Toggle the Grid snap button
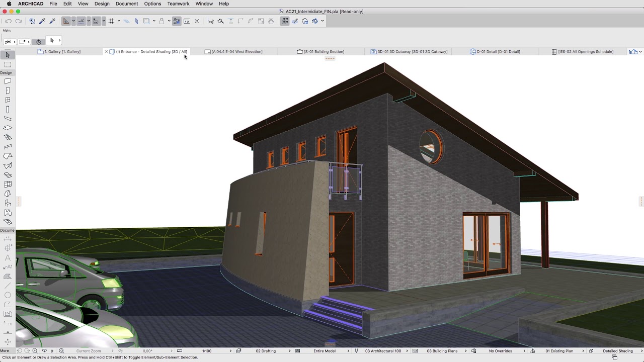Screen dimensions: 644x362 click(111, 21)
